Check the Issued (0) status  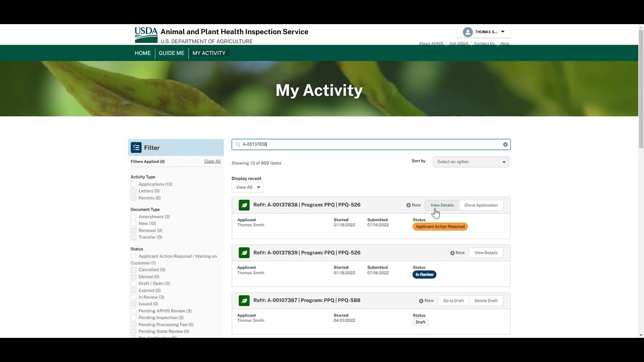pyautogui.click(x=133, y=304)
